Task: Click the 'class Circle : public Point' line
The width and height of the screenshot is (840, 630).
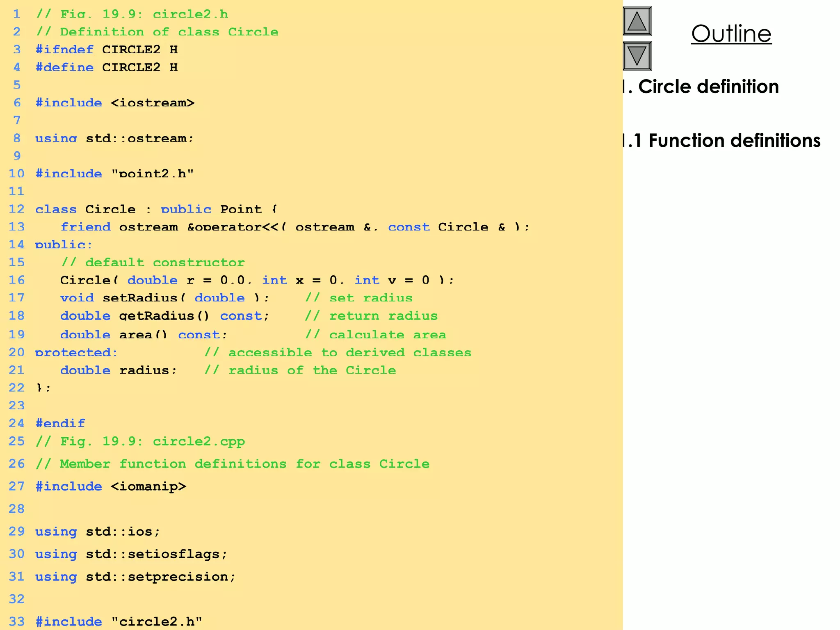Action: pyautogui.click(x=156, y=209)
